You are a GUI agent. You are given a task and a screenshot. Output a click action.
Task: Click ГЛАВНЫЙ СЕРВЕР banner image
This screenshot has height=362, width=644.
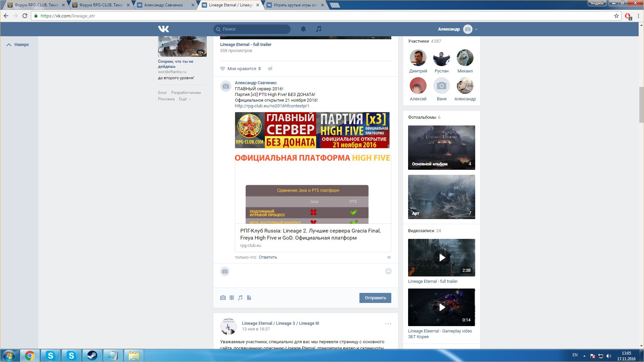point(312,130)
